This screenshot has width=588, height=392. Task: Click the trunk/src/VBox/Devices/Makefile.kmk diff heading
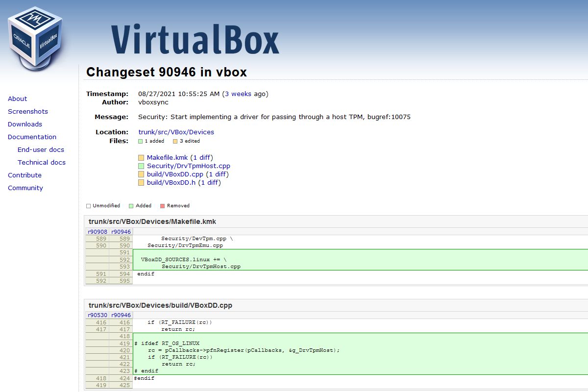(152, 222)
